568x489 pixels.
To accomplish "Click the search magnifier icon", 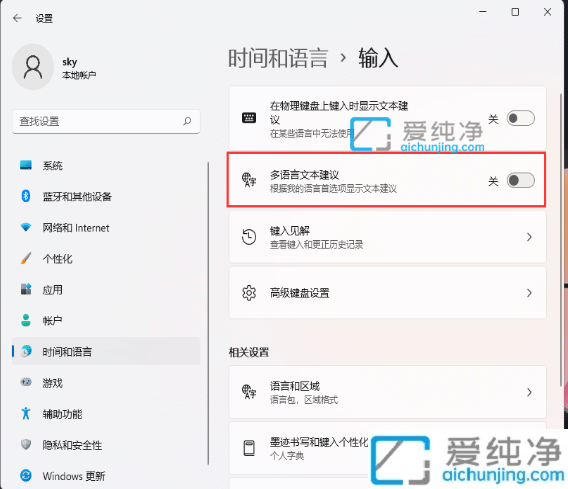I will click(x=187, y=121).
